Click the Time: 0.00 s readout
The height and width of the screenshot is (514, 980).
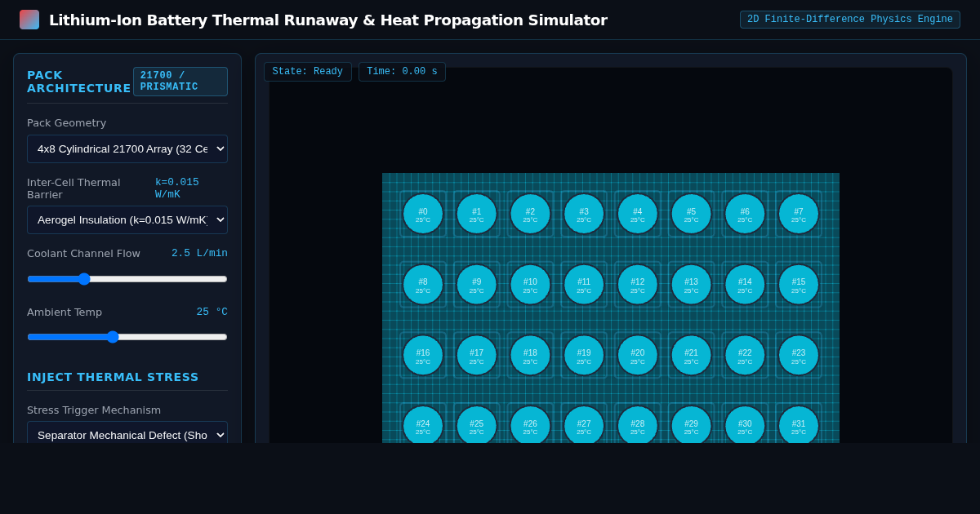pos(402,72)
